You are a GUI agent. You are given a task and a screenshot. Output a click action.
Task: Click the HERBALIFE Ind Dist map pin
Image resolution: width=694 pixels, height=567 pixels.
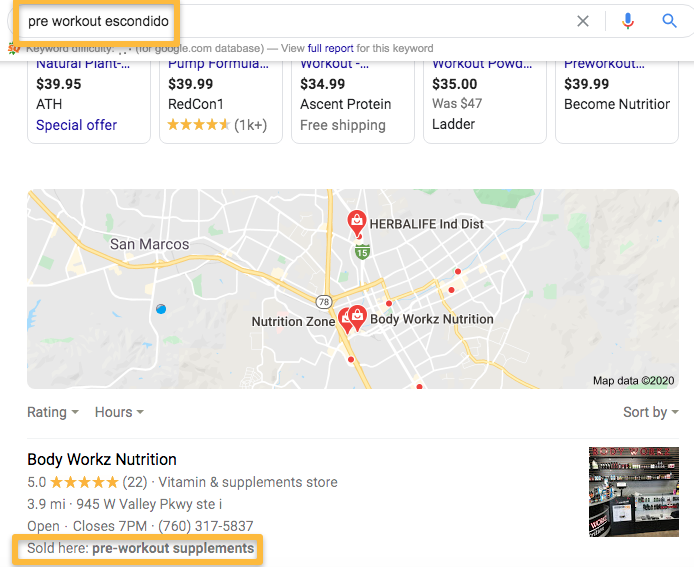coord(357,222)
